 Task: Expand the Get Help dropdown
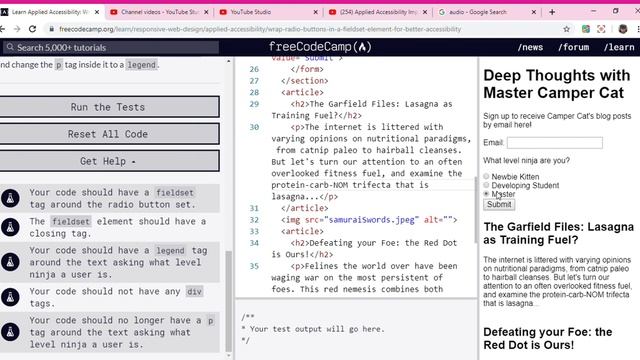(109, 161)
